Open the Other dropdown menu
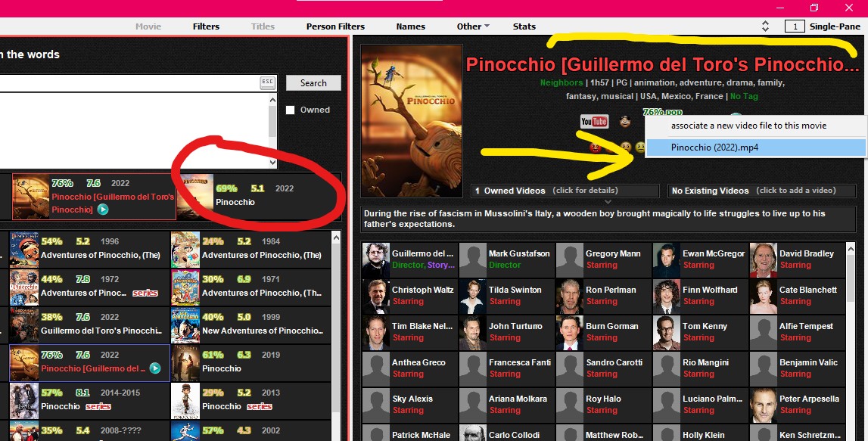The width and height of the screenshot is (868, 441). pyautogui.click(x=473, y=26)
